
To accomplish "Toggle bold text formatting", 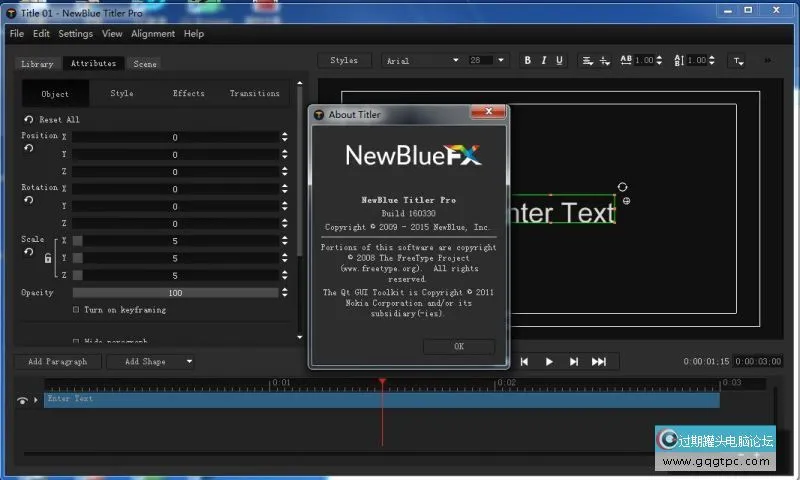I will [x=528, y=60].
